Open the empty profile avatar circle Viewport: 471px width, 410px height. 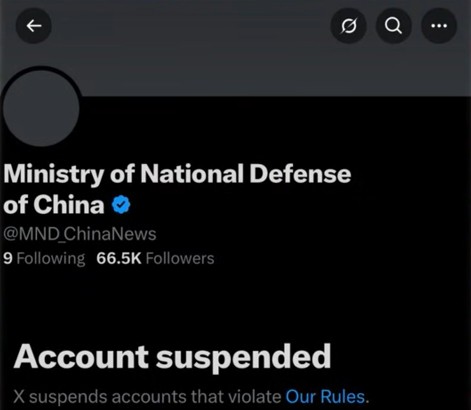[x=41, y=107]
